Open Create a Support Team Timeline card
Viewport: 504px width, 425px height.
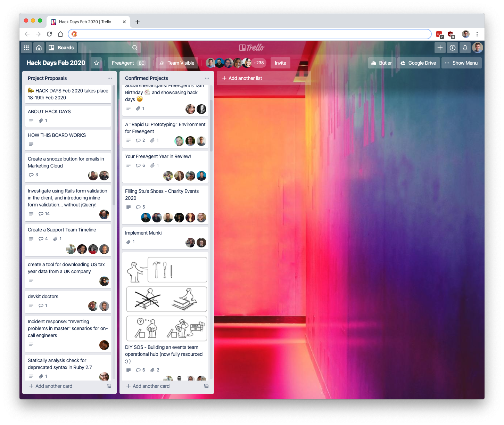pyautogui.click(x=68, y=240)
